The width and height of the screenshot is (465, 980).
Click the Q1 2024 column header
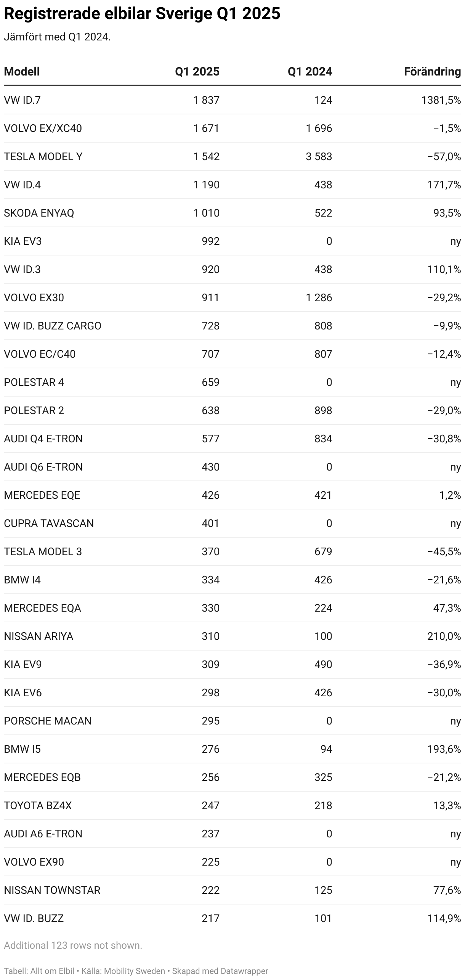point(309,72)
